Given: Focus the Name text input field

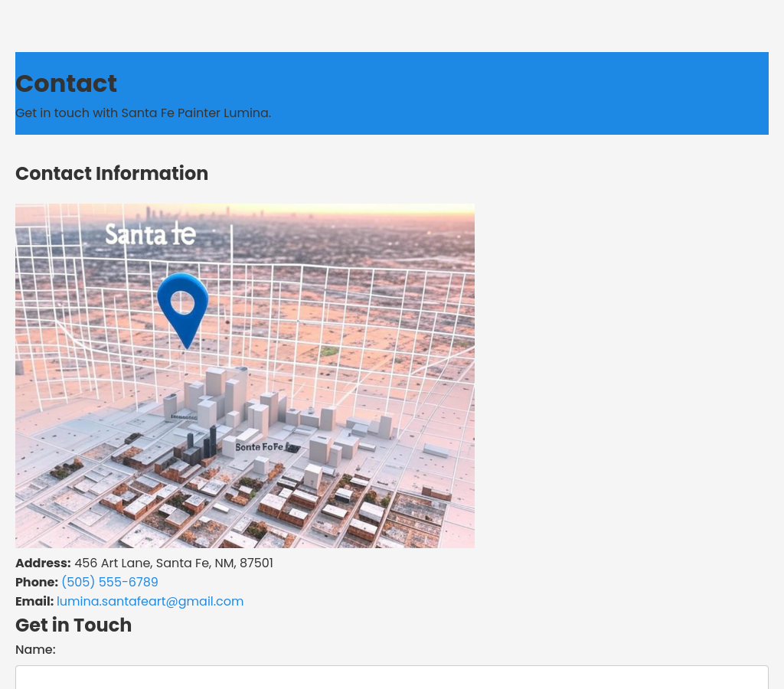Looking at the screenshot, I should (x=391, y=678).
